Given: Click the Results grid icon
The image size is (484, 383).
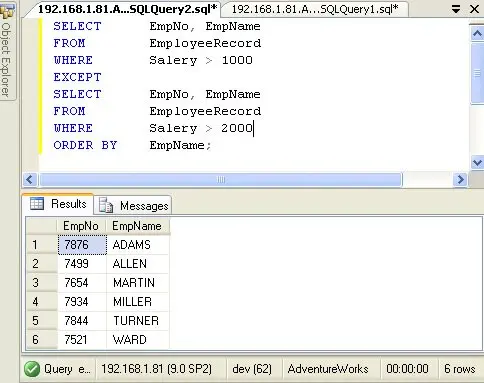Looking at the screenshot, I should pos(37,203).
